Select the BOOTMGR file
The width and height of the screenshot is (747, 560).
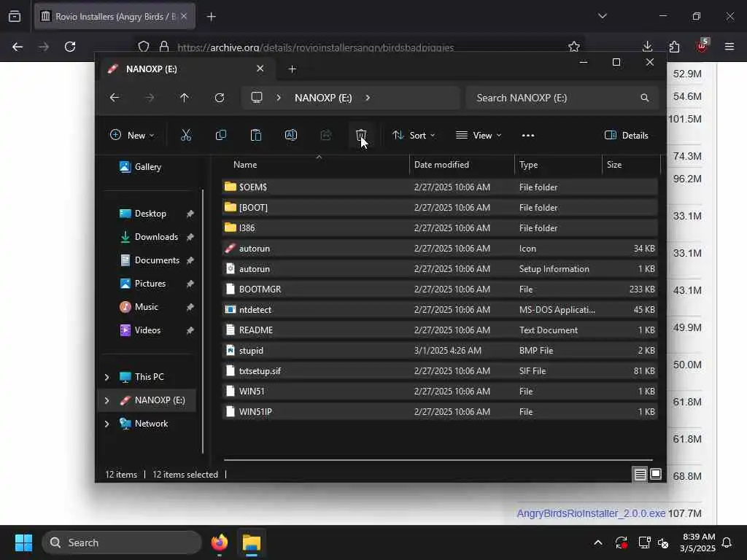(440, 289)
